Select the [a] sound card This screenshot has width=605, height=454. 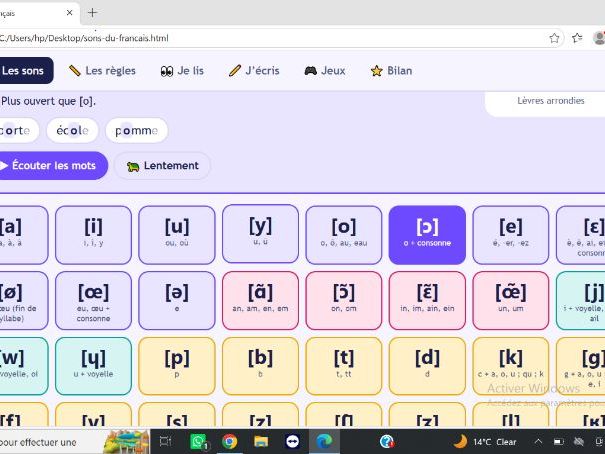[24, 235]
